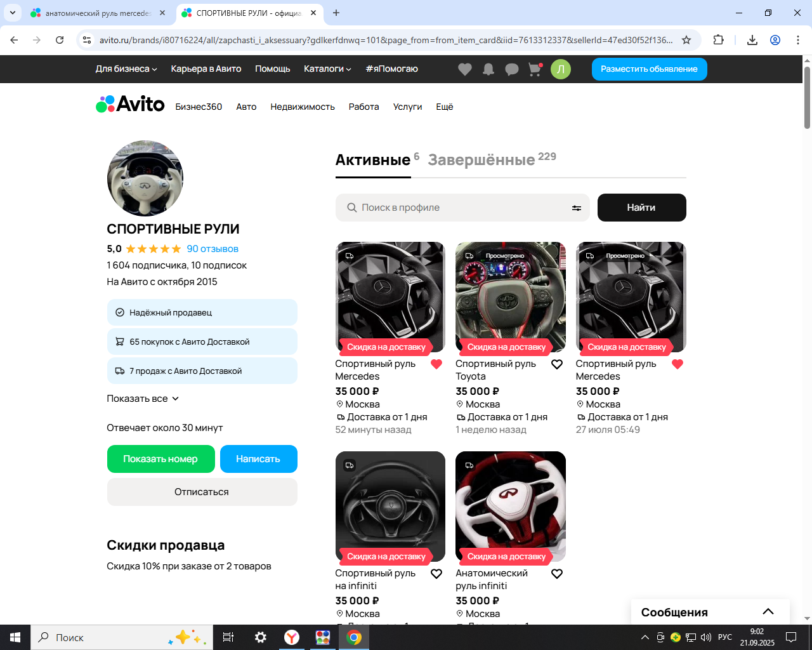Open the browser tab search dropdown
The image size is (812, 650).
[x=13, y=13]
